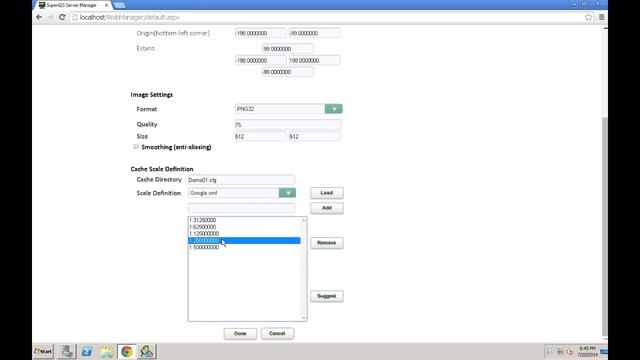Focus the Origin X coordinate field
The image size is (640, 360).
pyautogui.click(x=260, y=33)
